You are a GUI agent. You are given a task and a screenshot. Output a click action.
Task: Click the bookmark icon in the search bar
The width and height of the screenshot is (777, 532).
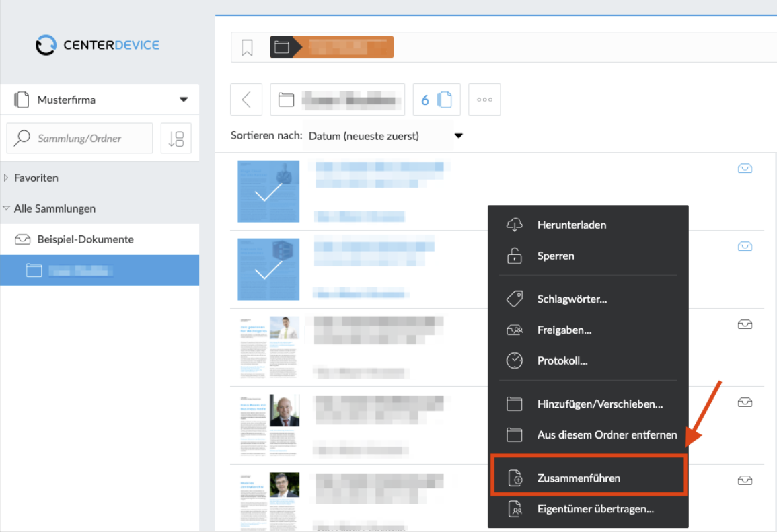pos(247,48)
